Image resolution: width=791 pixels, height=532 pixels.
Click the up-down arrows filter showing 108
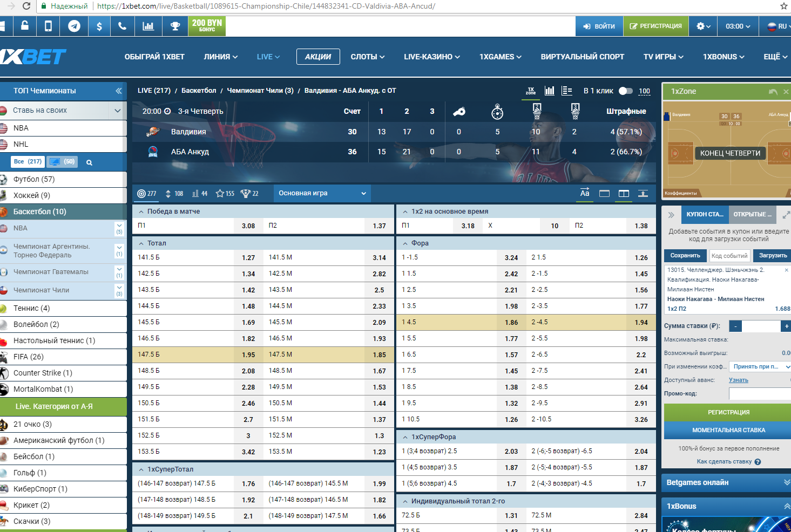coord(174,193)
